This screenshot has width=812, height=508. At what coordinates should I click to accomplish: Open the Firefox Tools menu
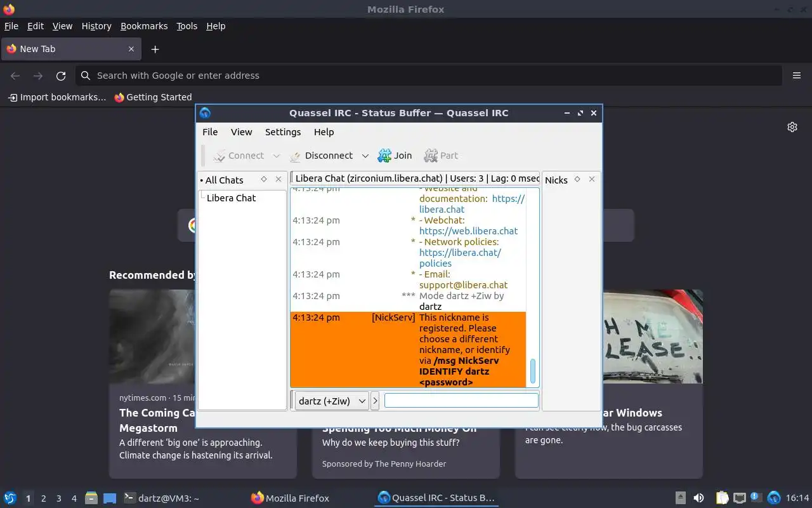click(187, 26)
